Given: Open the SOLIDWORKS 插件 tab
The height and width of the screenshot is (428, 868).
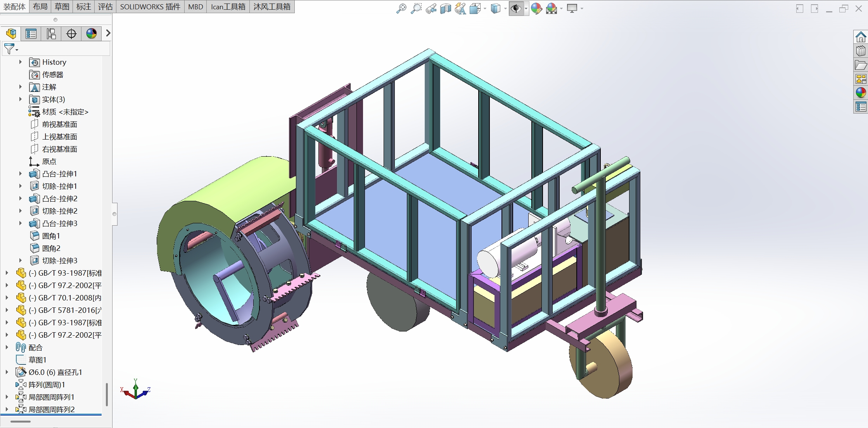Looking at the screenshot, I should (x=150, y=7).
